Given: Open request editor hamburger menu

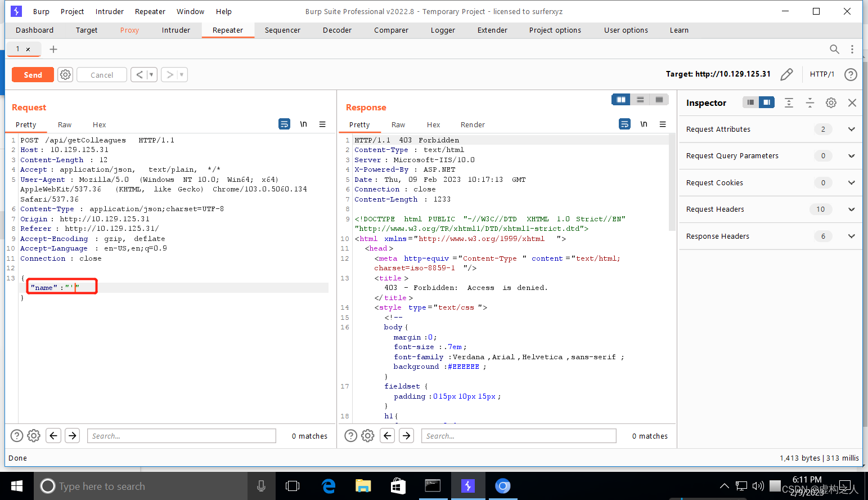Looking at the screenshot, I should [322, 124].
